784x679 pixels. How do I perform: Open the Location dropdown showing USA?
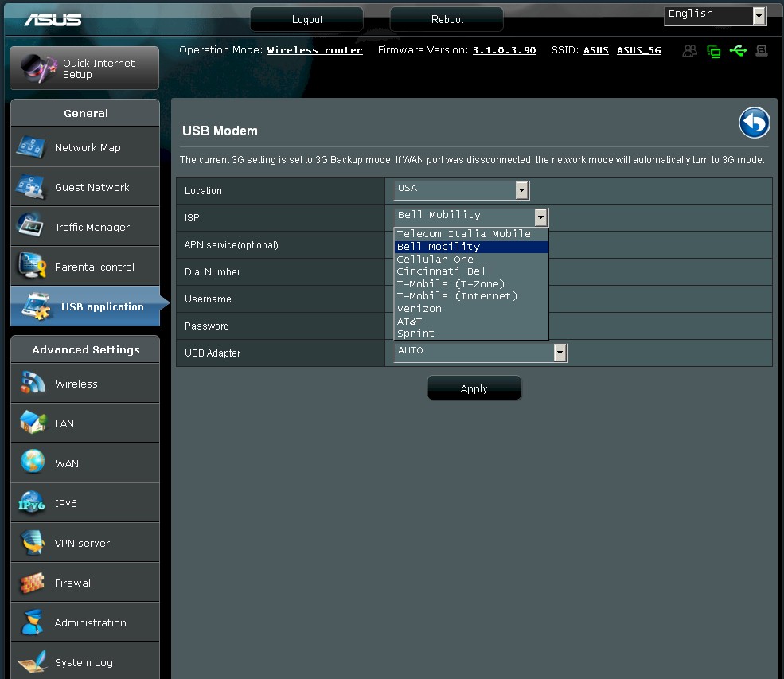pyautogui.click(x=462, y=190)
